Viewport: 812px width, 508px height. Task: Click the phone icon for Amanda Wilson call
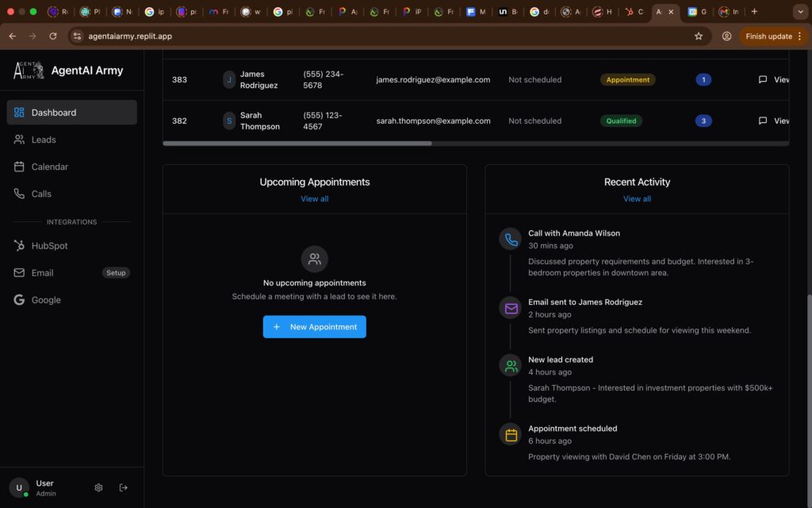(x=510, y=239)
